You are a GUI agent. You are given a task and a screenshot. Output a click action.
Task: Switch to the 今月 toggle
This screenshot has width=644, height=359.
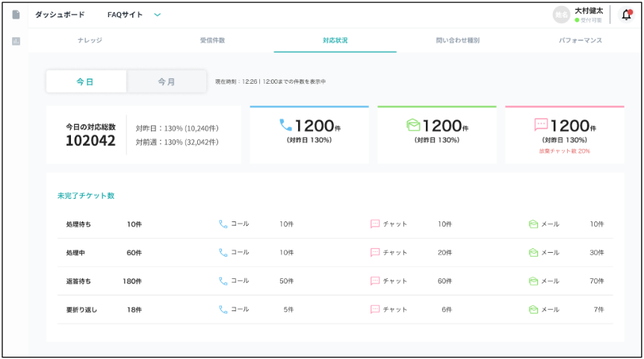[167, 82]
